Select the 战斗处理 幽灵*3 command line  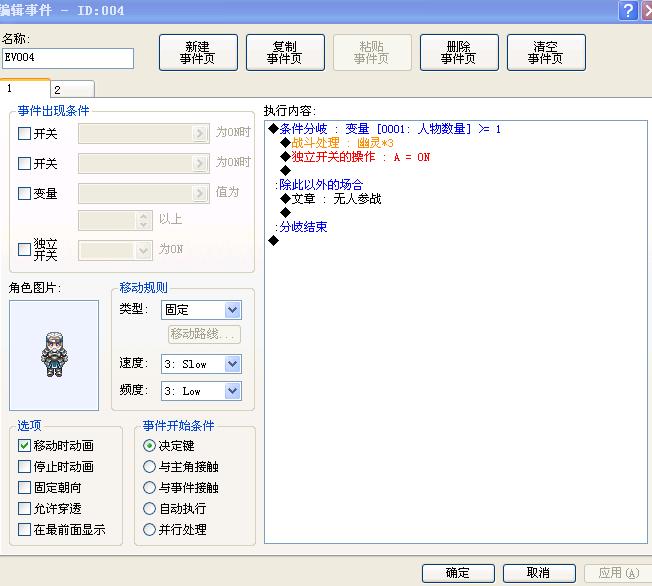pyautogui.click(x=337, y=143)
